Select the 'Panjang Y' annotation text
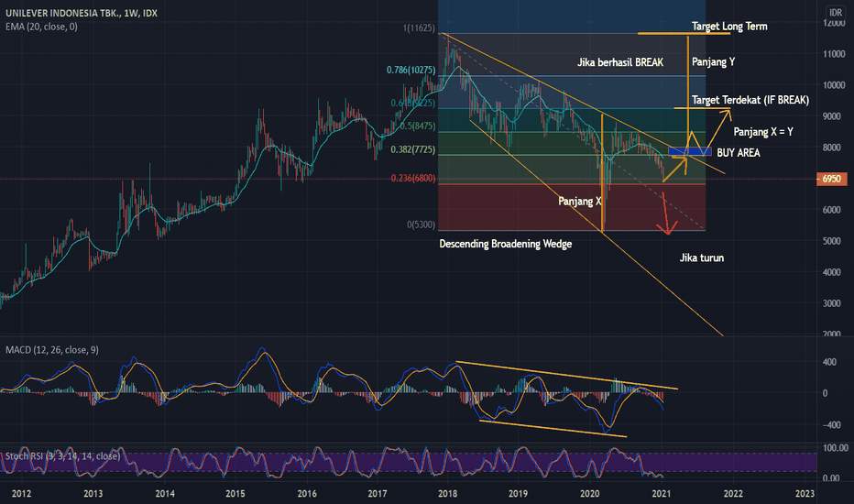 [714, 62]
